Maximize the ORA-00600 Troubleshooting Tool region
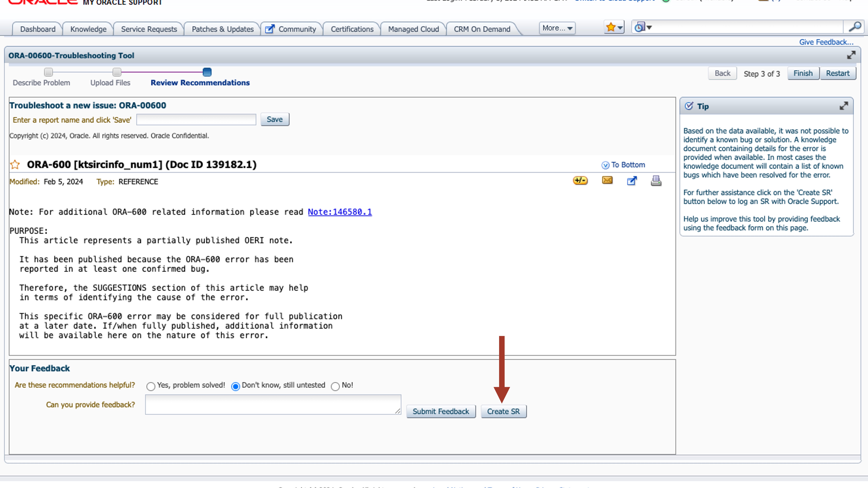This screenshot has height=488, width=868. point(851,55)
